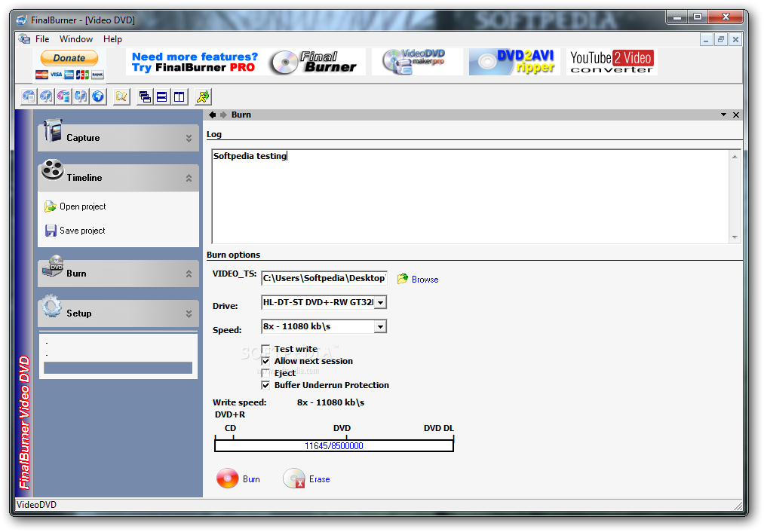Open the VideoDVD maker pro banner

tap(417, 62)
